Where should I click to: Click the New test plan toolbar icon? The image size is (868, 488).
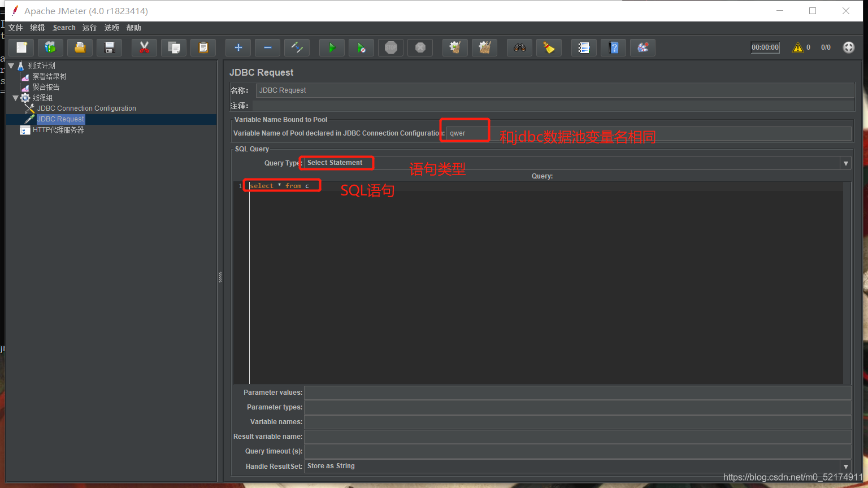coord(21,47)
